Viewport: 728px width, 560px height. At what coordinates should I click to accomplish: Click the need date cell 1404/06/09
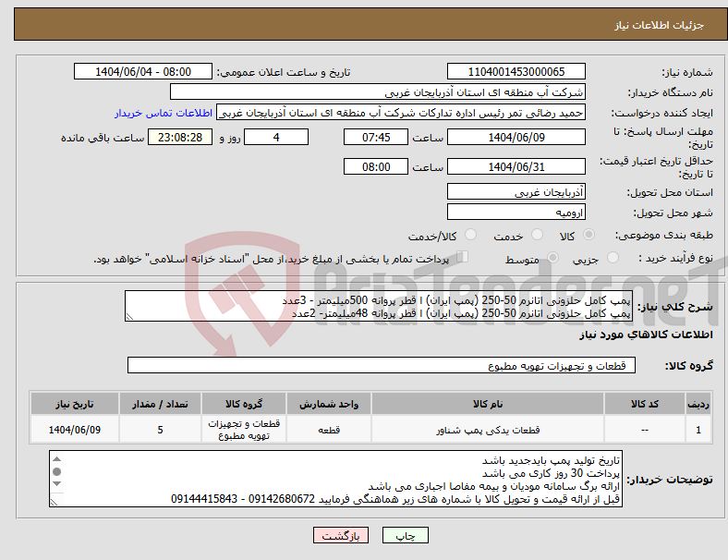pos(74,430)
